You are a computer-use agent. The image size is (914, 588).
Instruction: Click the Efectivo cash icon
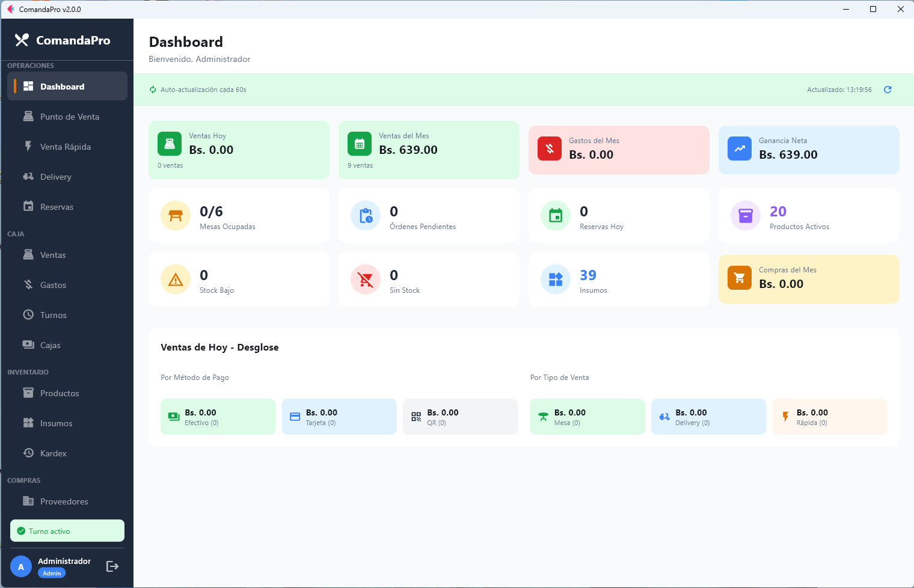(x=174, y=417)
